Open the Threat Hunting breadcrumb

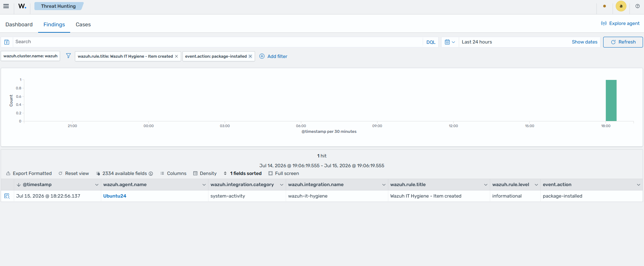[x=58, y=6]
